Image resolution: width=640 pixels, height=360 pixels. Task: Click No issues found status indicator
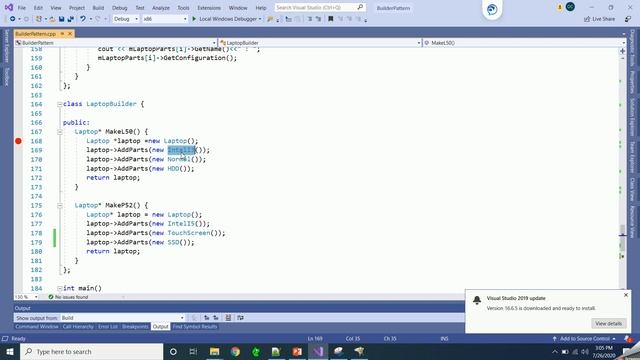(68, 297)
